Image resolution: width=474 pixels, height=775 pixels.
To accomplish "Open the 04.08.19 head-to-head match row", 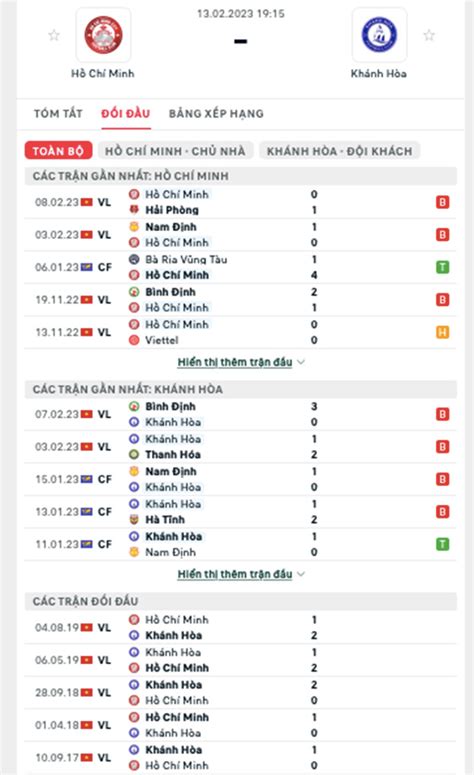I will (240, 628).
